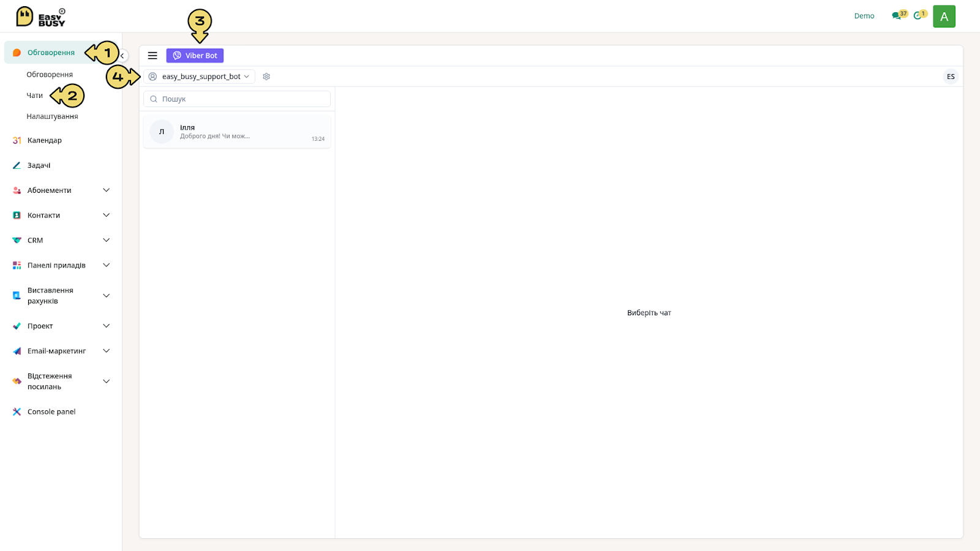
Task: Click the Email-маркетинг label
Action: pos(56,351)
